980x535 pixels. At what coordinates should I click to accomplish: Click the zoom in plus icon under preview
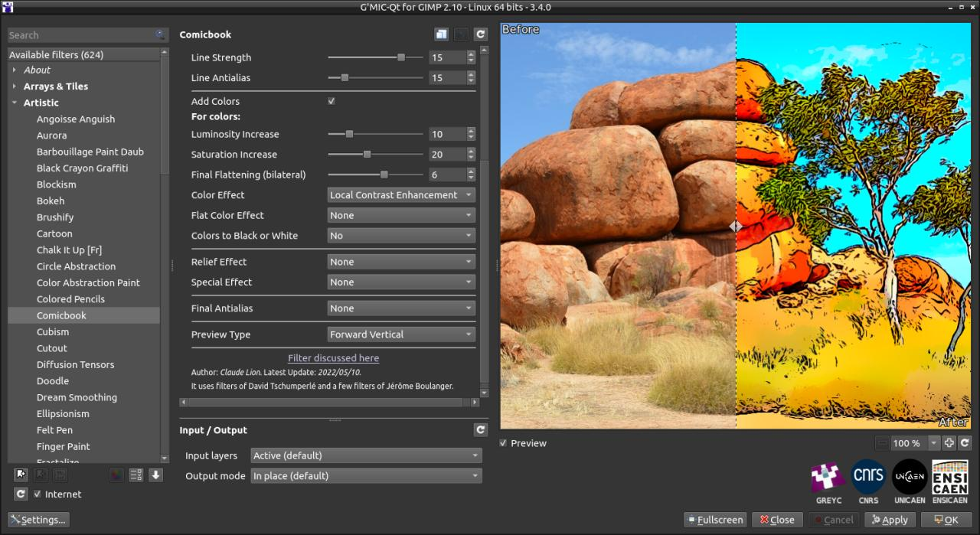pos(949,442)
